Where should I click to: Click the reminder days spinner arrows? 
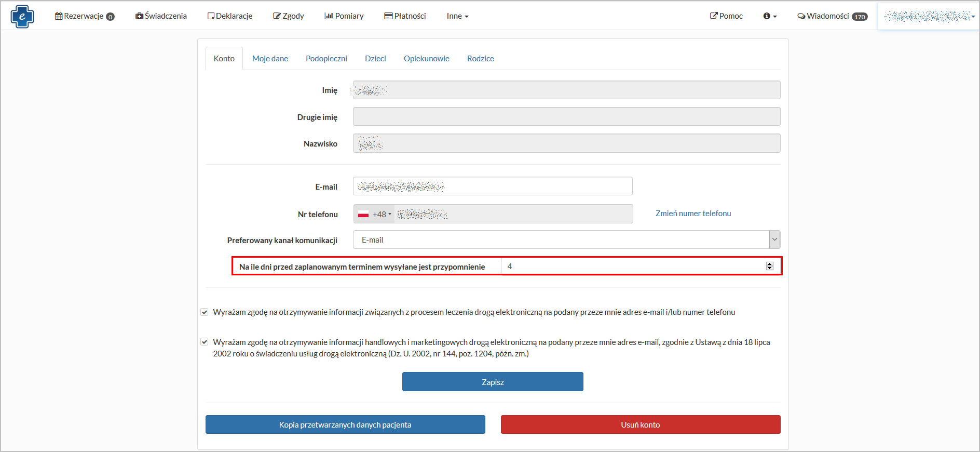tap(769, 266)
